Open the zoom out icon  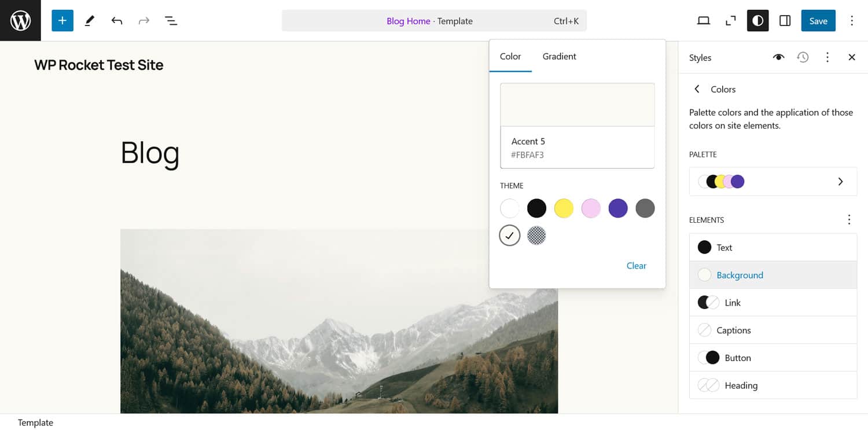click(731, 21)
